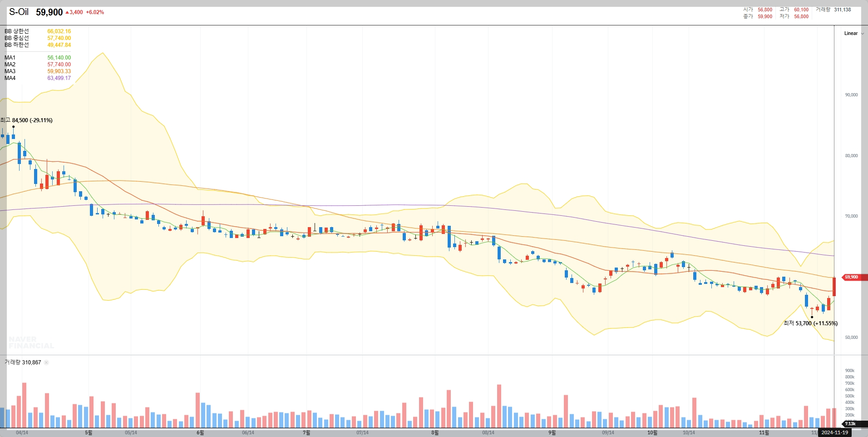This screenshot has height=437, width=868.
Task: Click the 10월 date axis label
Action: 652,433
